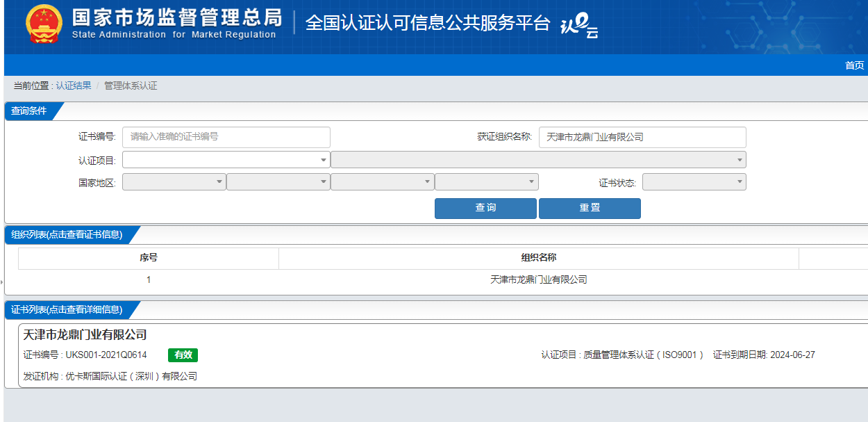Select organization row 天津市龙鼎门业有限公司 in table
This screenshot has width=868, height=422.
539,280
